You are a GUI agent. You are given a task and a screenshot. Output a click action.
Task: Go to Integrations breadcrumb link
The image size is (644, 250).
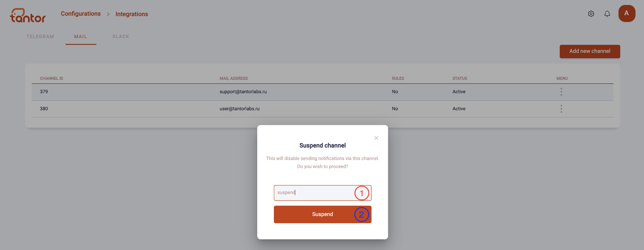coord(132,14)
